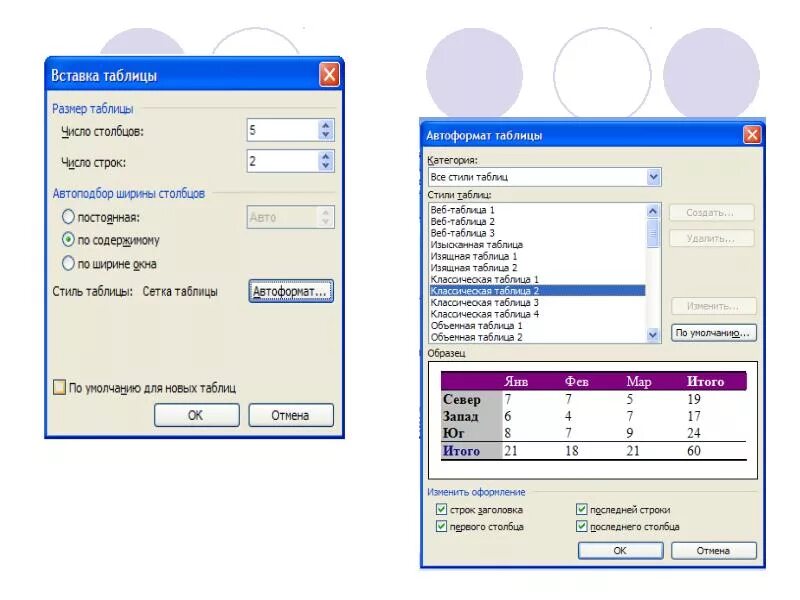Click the По умолчанию... button
The image size is (800, 600).
click(713, 333)
